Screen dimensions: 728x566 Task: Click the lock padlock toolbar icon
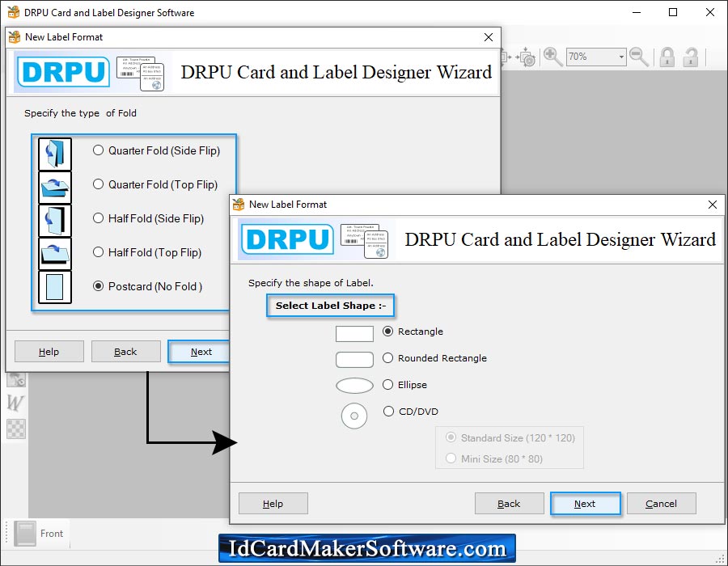coord(667,57)
